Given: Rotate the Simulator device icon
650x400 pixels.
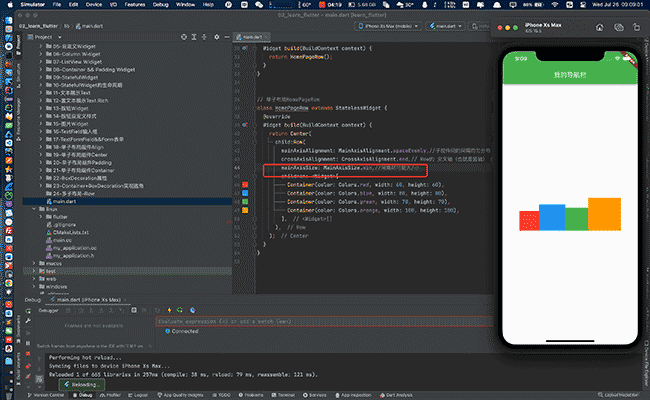Looking at the screenshot, I should click(x=636, y=27).
